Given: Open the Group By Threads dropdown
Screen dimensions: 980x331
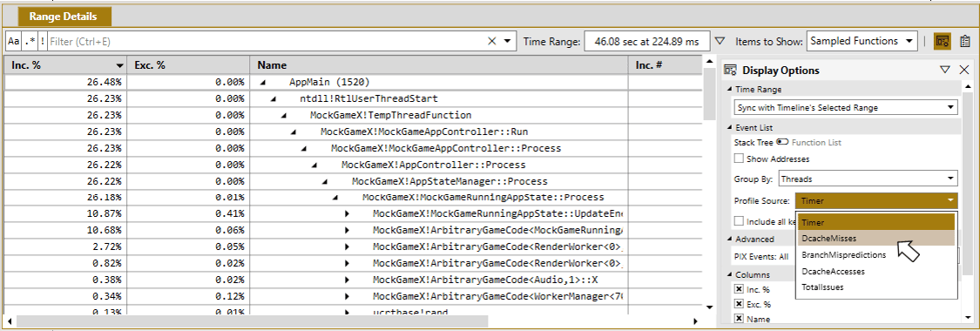Looking at the screenshot, I should tap(868, 179).
